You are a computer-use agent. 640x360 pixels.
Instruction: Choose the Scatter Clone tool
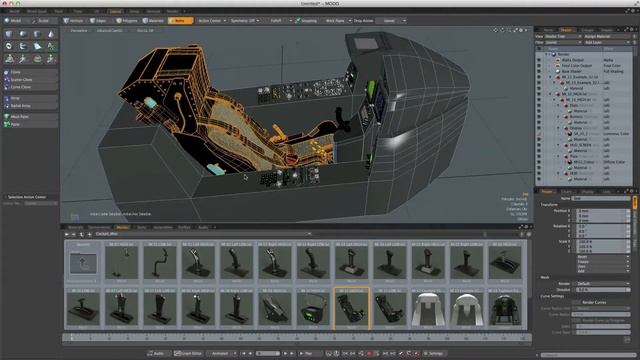(x=30, y=80)
